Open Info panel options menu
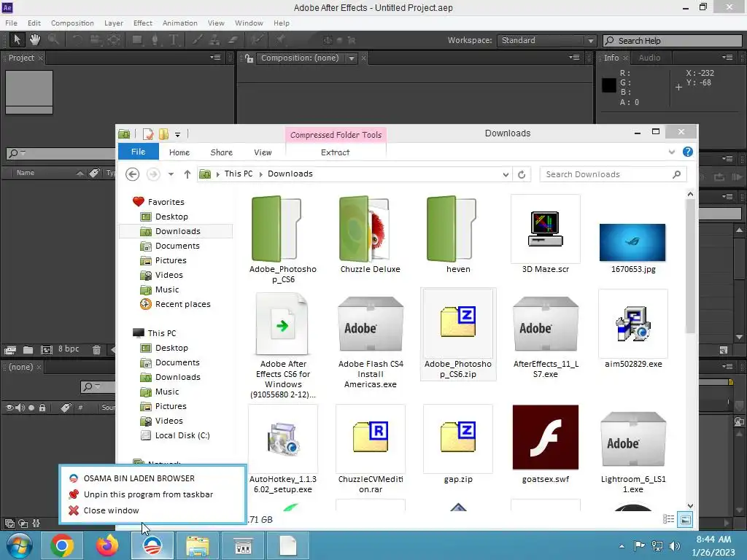 click(727, 58)
